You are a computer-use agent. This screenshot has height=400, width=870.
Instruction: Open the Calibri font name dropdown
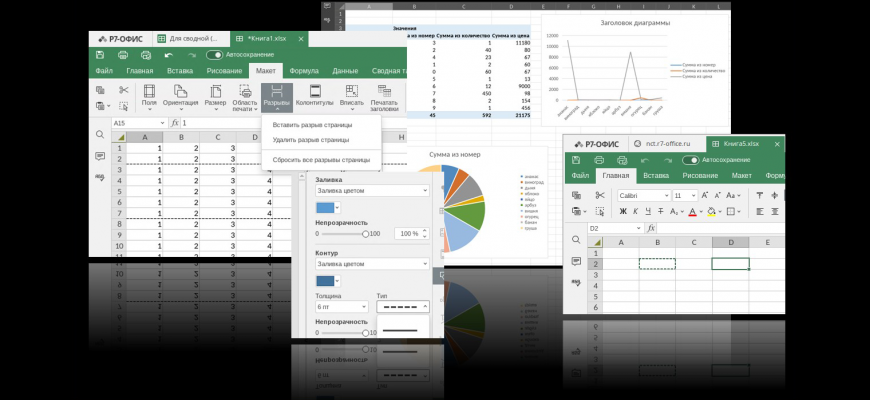pyautogui.click(x=644, y=195)
